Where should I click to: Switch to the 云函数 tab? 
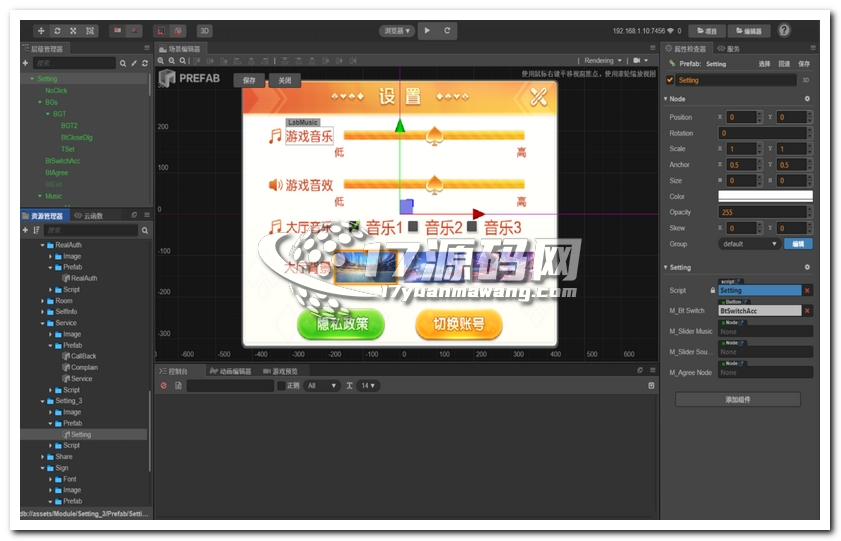point(89,216)
